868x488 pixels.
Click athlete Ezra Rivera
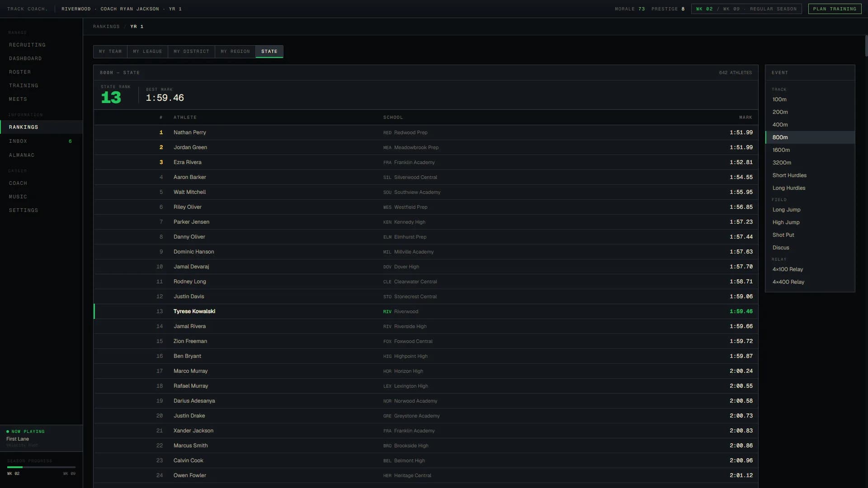(188, 162)
